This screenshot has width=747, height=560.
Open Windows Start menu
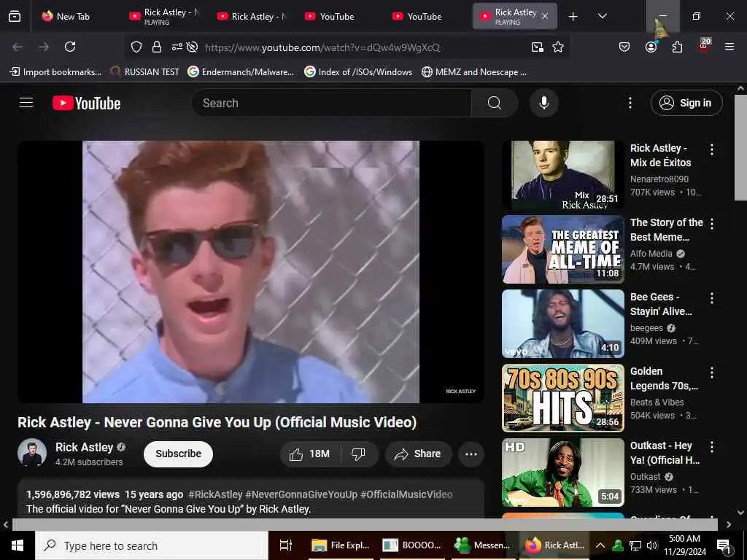[18, 545]
